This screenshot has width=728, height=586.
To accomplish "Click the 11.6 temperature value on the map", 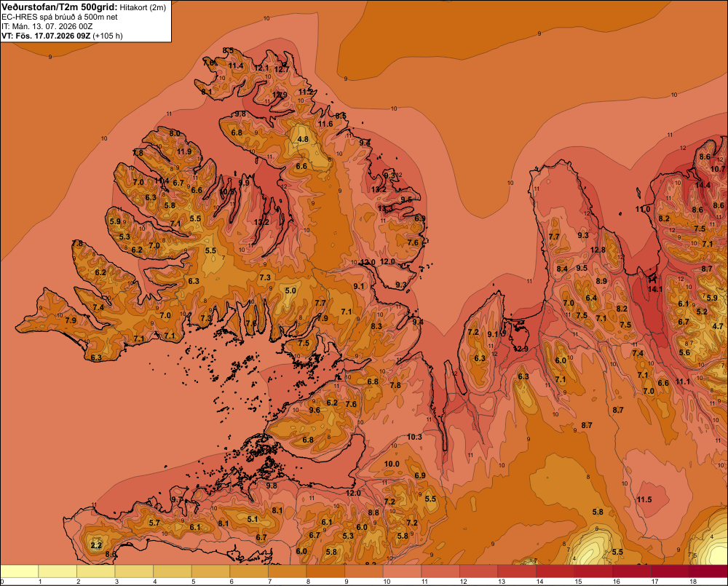I will [325, 124].
